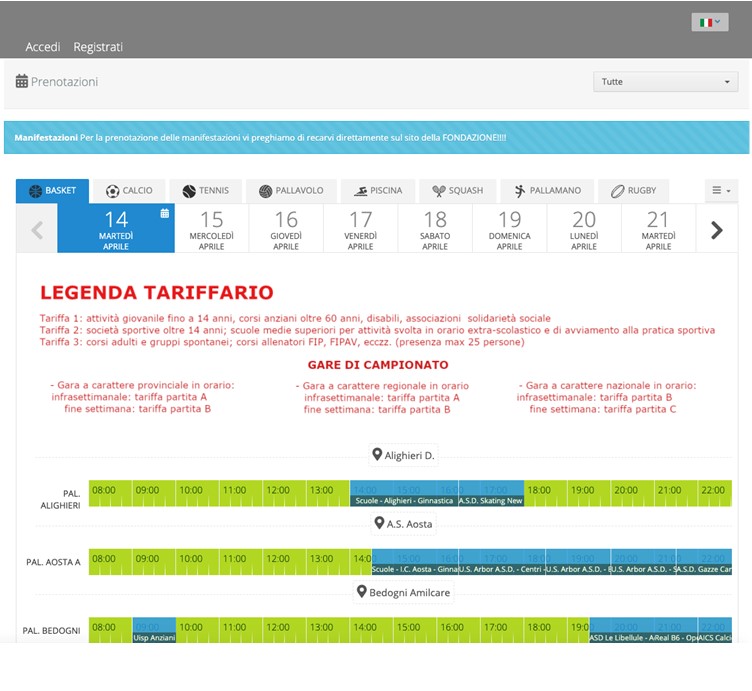Open the Tennis sport tab
Image resolution: width=752 pixels, height=691 pixels.
pyautogui.click(x=205, y=191)
